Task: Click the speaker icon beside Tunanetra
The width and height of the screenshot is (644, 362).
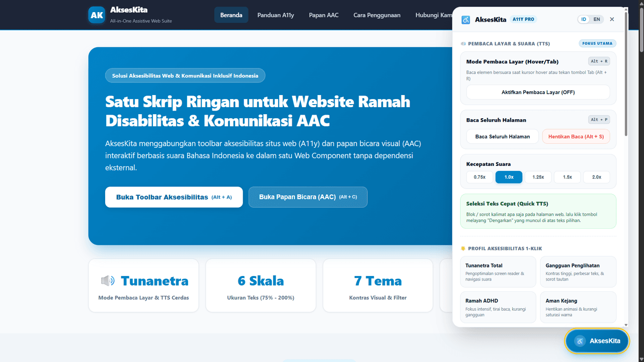Action: tap(108, 281)
